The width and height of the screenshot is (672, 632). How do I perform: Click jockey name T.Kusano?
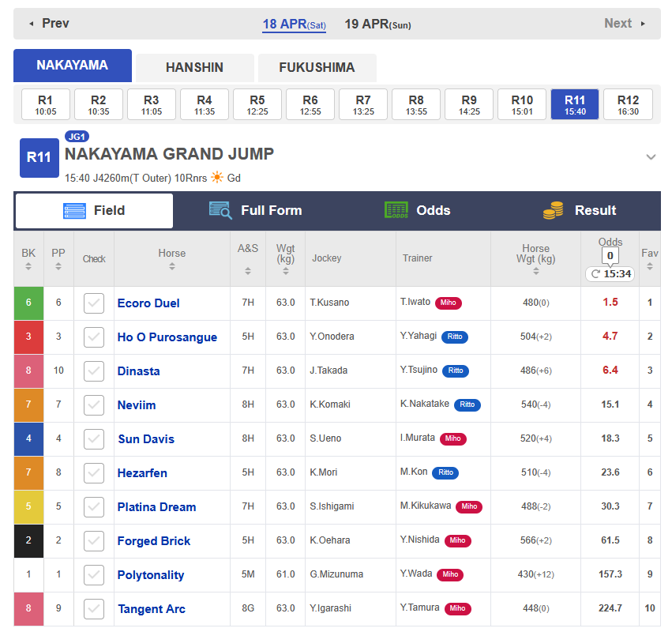[329, 303]
